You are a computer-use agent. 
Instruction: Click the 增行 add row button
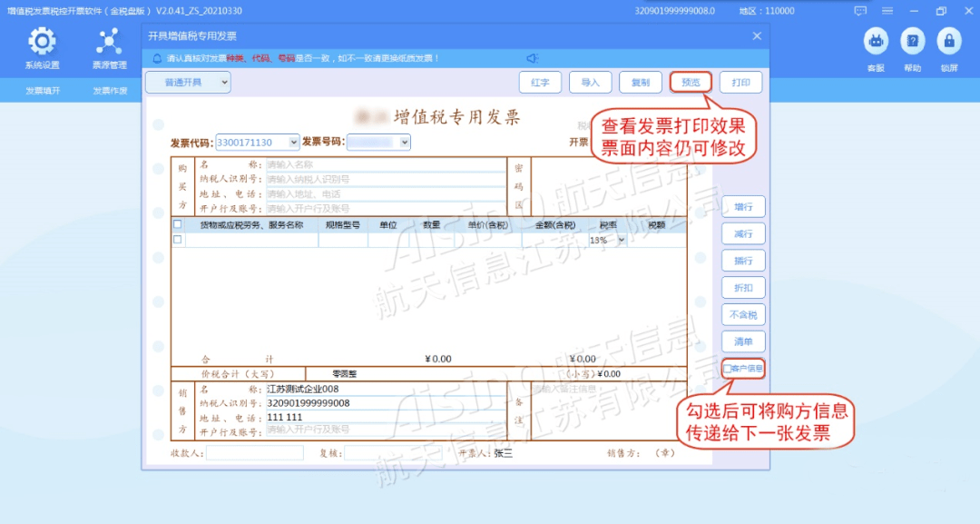743,207
